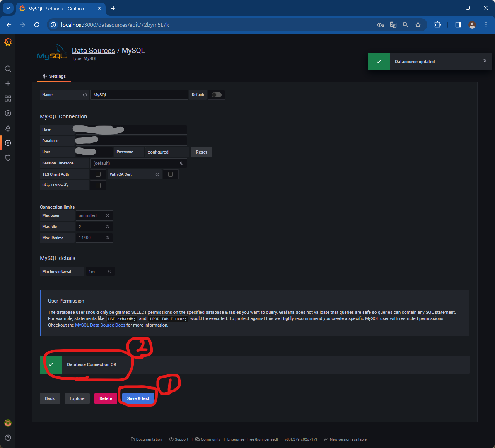This screenshot has height=448, width=495.
Task: Go back in browser history
Action: coord(9,25)
